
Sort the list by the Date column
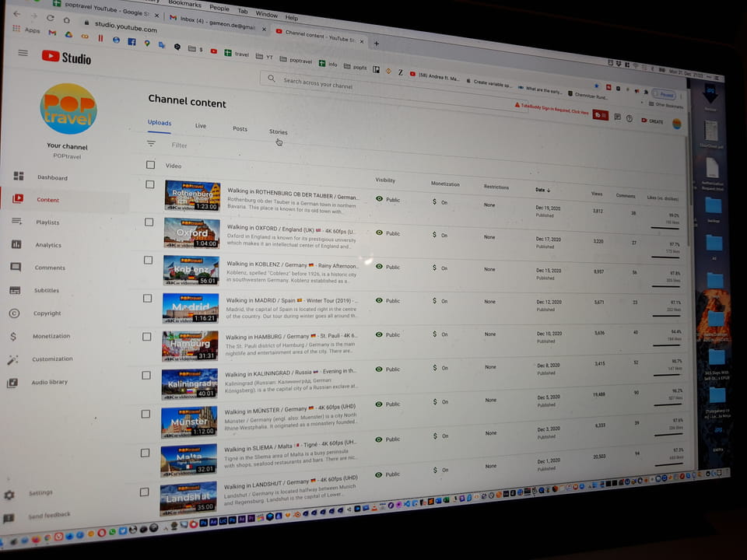(x=542, y=190)
